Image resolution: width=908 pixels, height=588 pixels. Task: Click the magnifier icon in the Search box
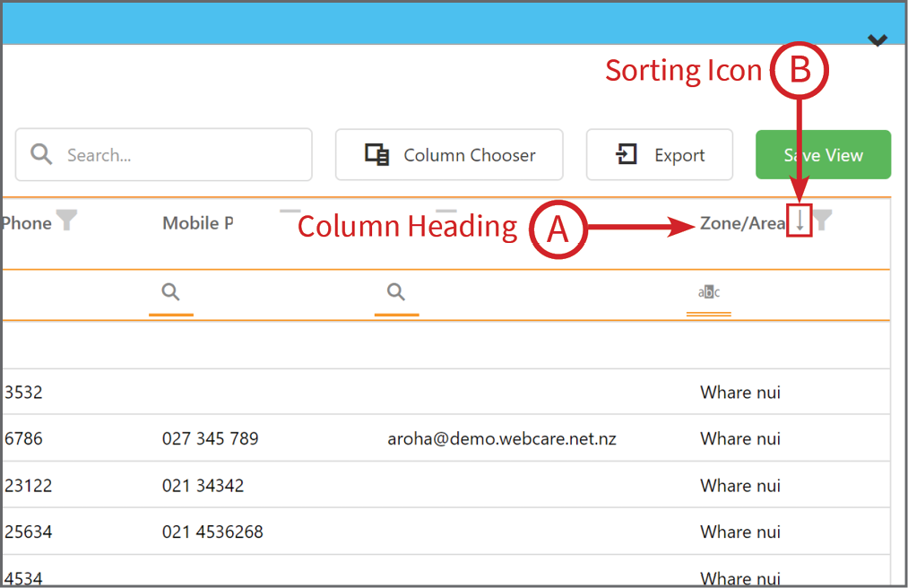pyautogui.click(x=41, y=155)
